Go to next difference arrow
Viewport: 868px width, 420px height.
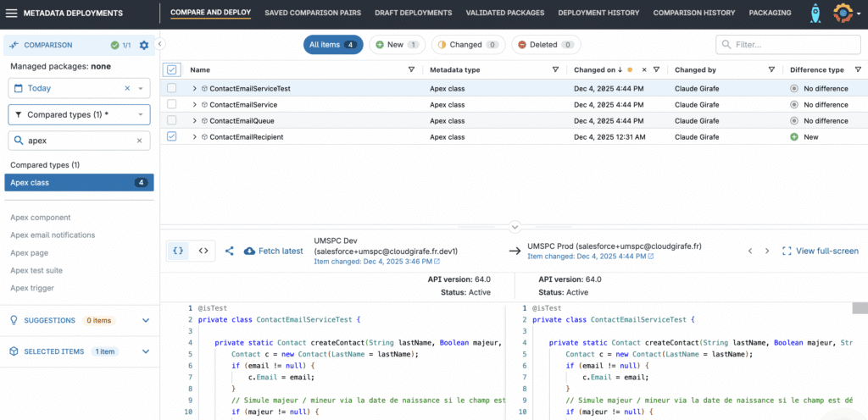pos(767,251)
